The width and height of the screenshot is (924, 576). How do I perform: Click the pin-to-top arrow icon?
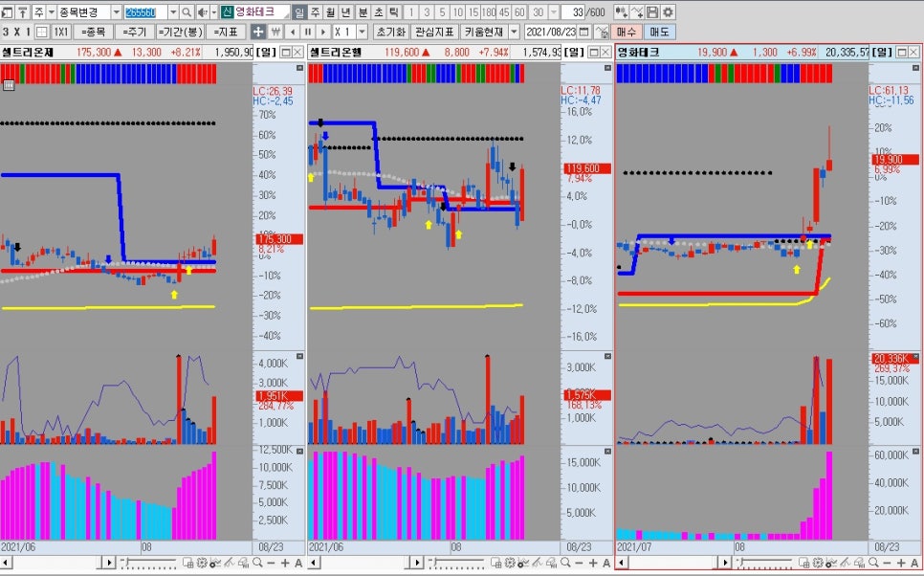(x=23, y=11)
